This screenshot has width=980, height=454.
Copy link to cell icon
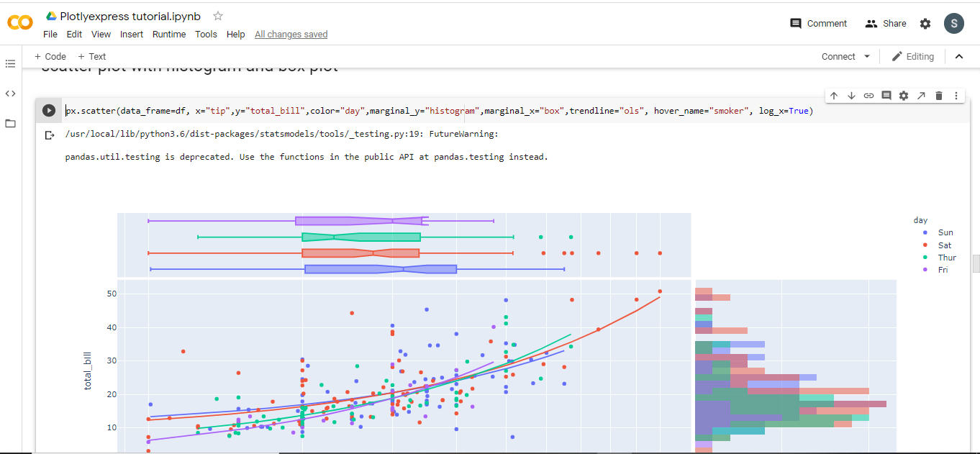[x=868, y=96]
